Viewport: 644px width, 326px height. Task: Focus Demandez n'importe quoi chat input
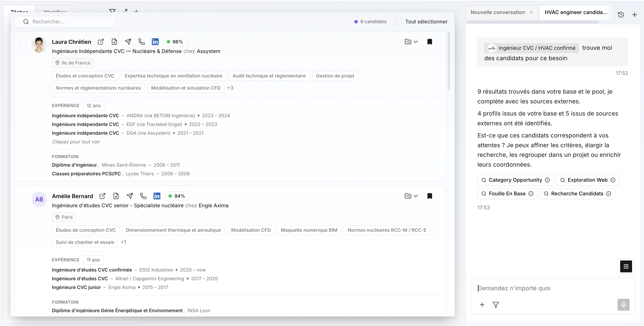pos(552,288)
